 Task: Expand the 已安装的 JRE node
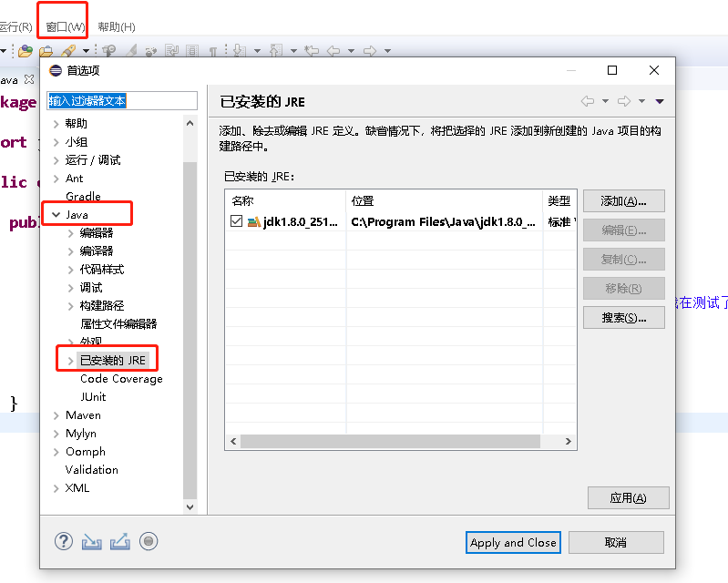point(70,361)
